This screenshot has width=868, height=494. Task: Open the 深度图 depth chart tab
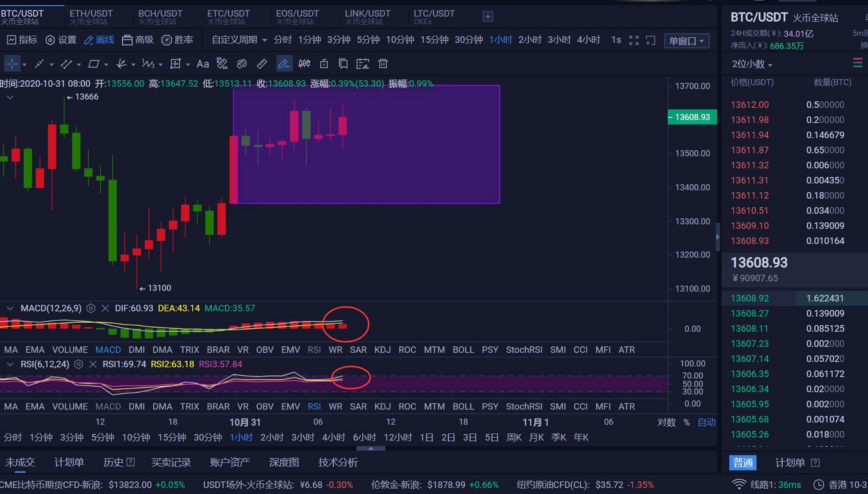click(284, 462)
